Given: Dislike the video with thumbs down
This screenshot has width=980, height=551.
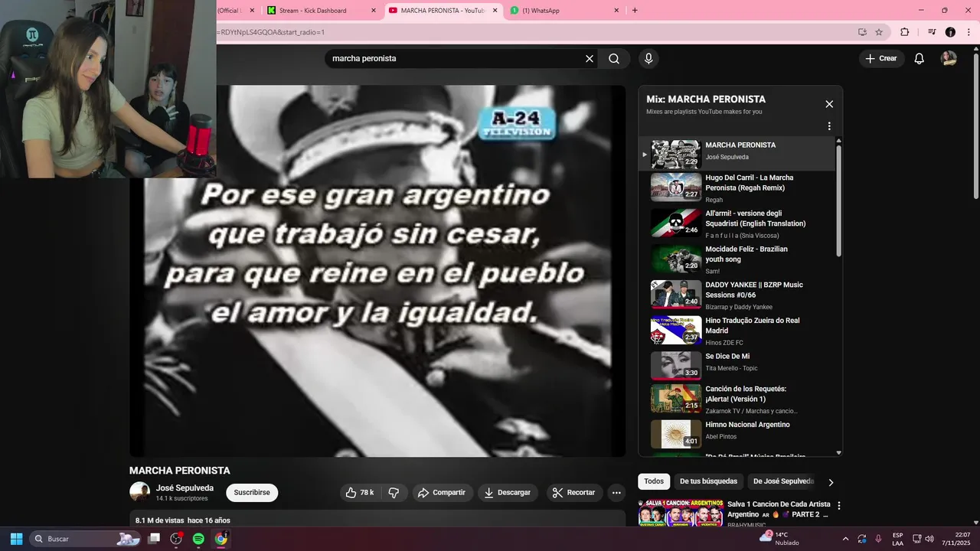Looking at the screenshot, I should 394,493.
